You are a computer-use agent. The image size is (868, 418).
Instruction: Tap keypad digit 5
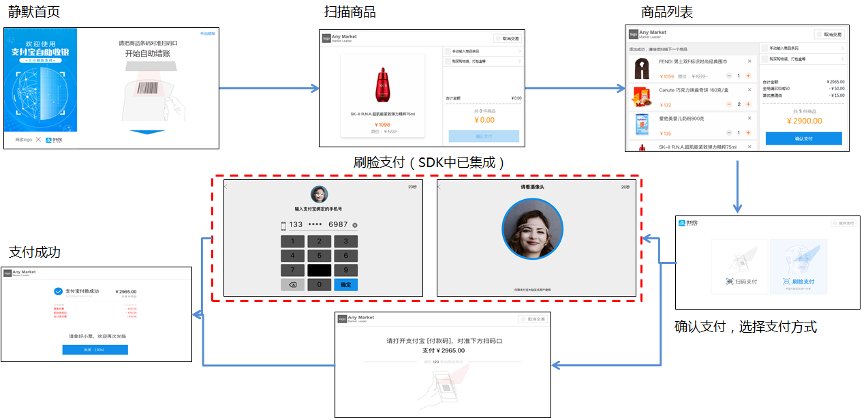pos(320,256)
